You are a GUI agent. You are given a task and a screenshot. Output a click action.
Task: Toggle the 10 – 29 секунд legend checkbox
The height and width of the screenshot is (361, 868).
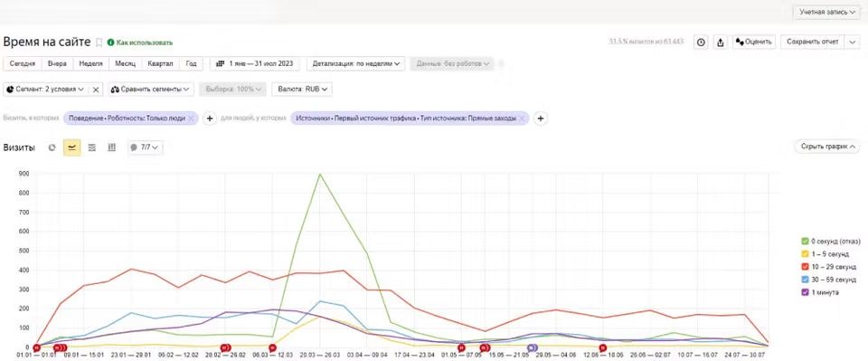point(805,267)
